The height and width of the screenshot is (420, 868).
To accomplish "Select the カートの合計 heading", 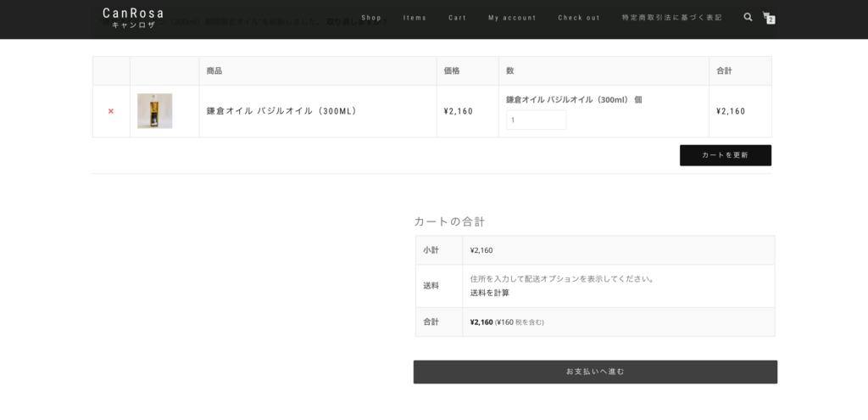I will pos(449,221).
